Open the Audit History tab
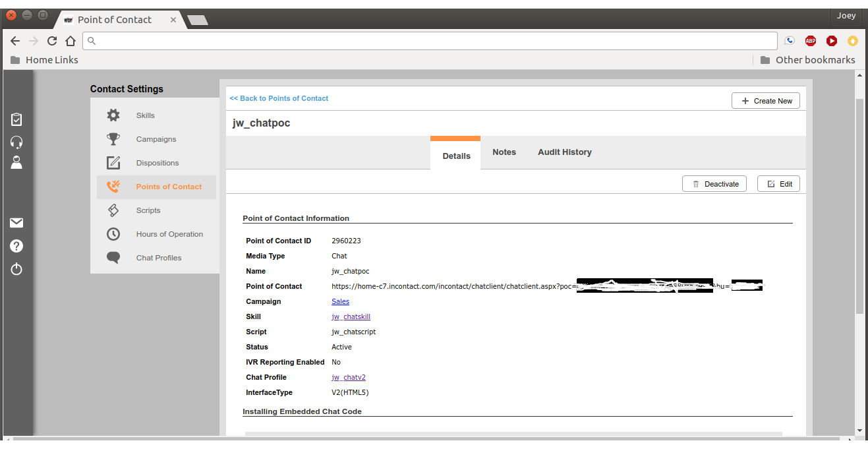 click(564, 152)
